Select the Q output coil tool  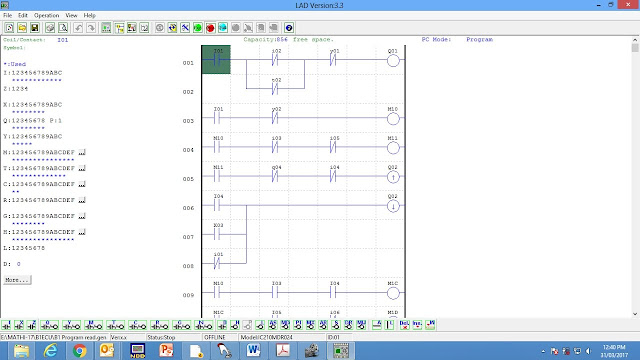pos(49,325)
